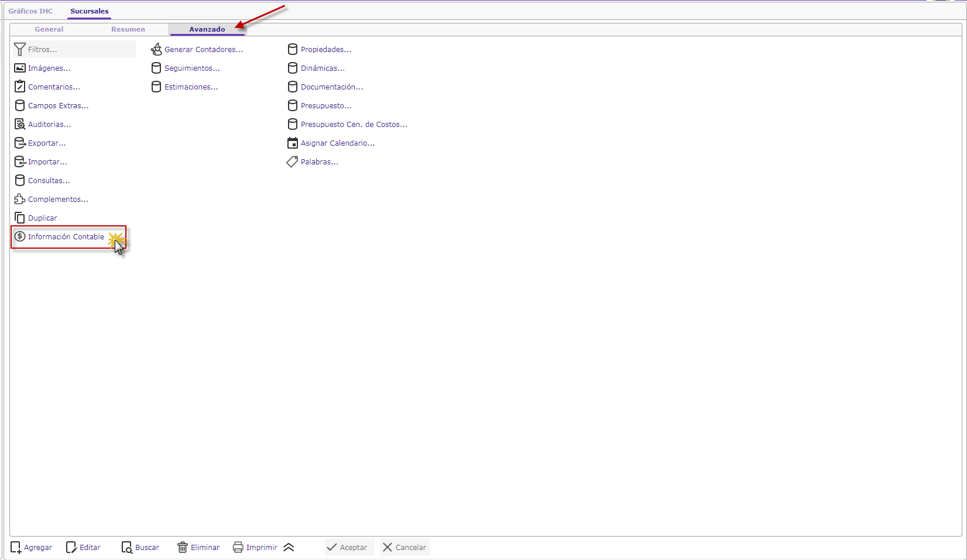Click the Complementos puzzle piece icon

click(20, 199)
